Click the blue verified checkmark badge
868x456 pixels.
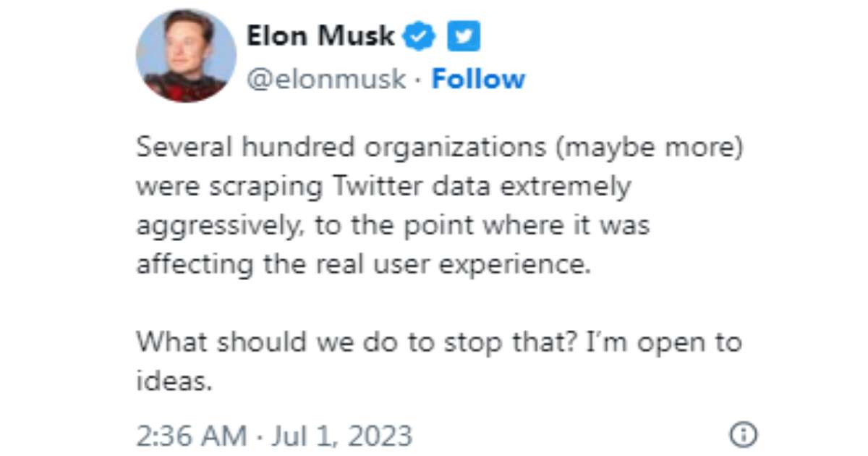(x=419, y=36)
